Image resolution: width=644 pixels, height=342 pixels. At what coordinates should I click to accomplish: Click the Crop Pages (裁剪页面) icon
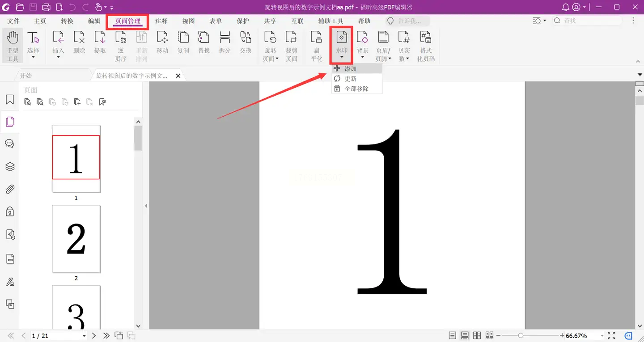[x=291, y=46]
